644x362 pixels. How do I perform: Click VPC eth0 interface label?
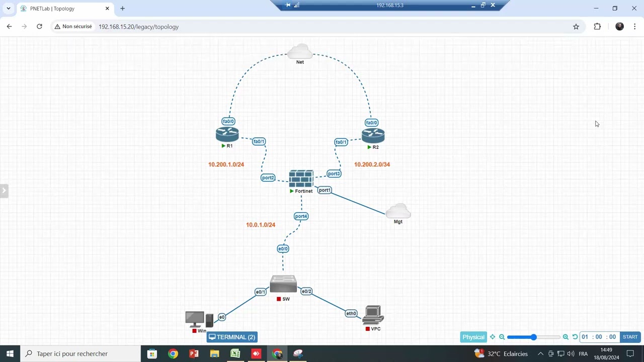[x=351, y=313]
